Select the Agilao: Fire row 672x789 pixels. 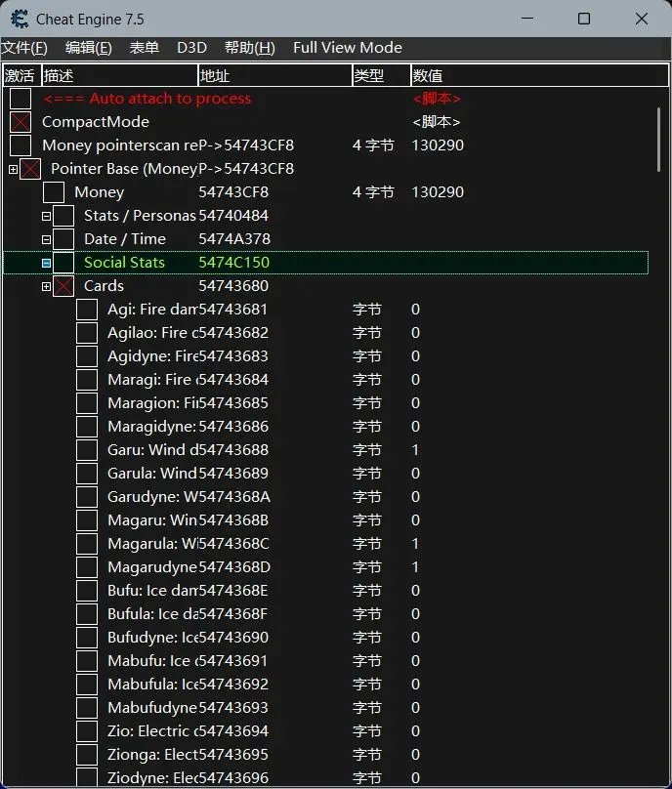click(325, 333)
